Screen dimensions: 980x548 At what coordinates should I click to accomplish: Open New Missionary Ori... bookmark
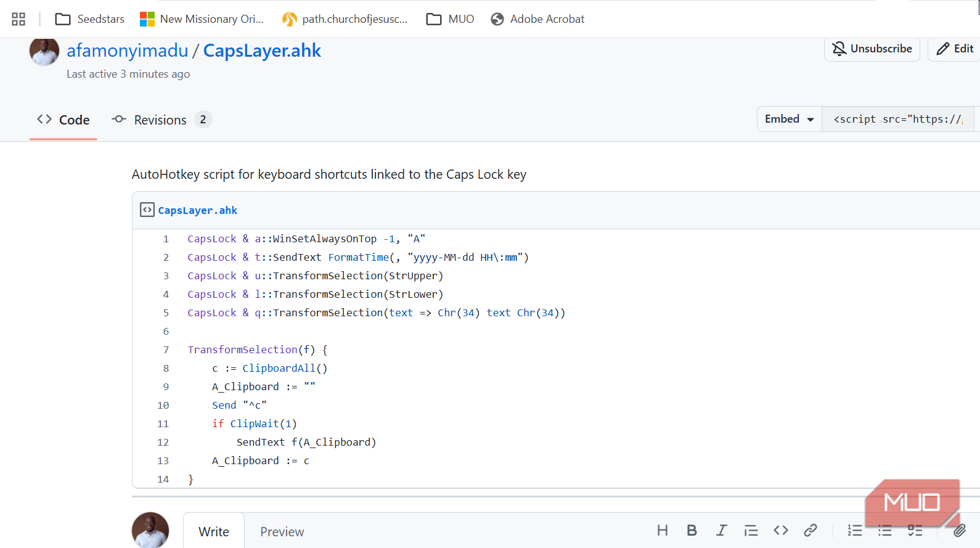(x=202, y=19)
